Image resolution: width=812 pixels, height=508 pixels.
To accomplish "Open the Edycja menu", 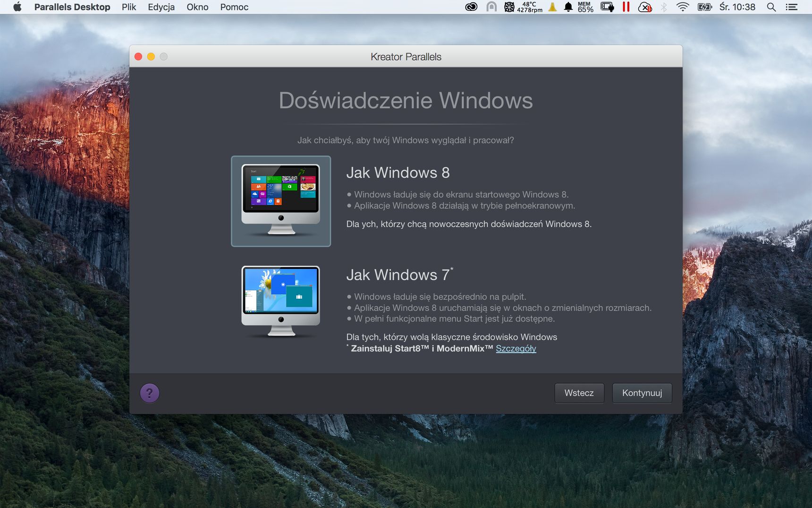I will [x=161, y=7].
